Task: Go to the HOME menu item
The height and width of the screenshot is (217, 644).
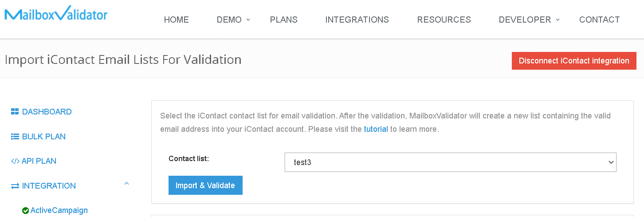Action: tap(177, 20)
